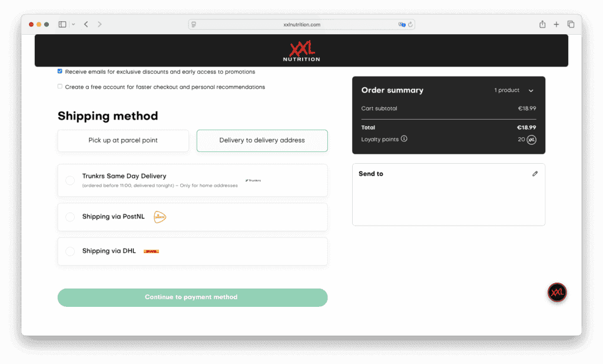Image resolution: width=603 pixels, height=364 pixels.
Task: Click the Send to label
Action: [371, 174]
